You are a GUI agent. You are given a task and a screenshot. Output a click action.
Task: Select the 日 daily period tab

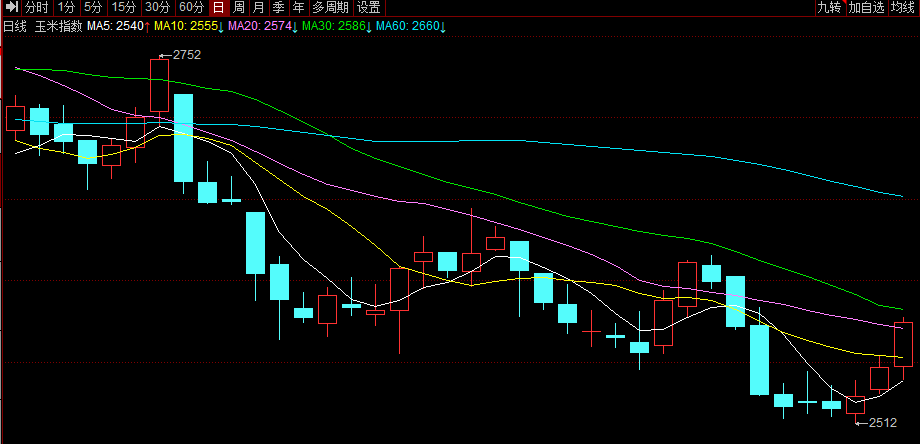pos(218,8)
